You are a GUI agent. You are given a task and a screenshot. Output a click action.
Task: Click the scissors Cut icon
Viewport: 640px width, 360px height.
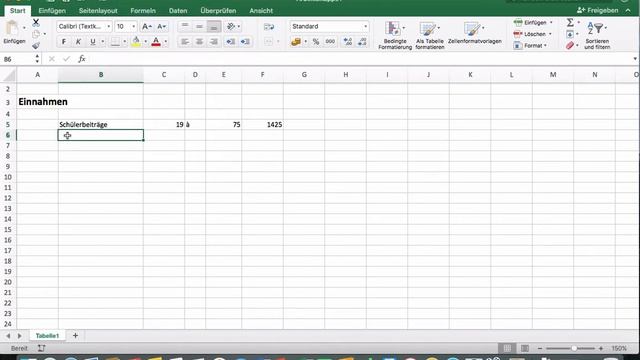point(36,22)
